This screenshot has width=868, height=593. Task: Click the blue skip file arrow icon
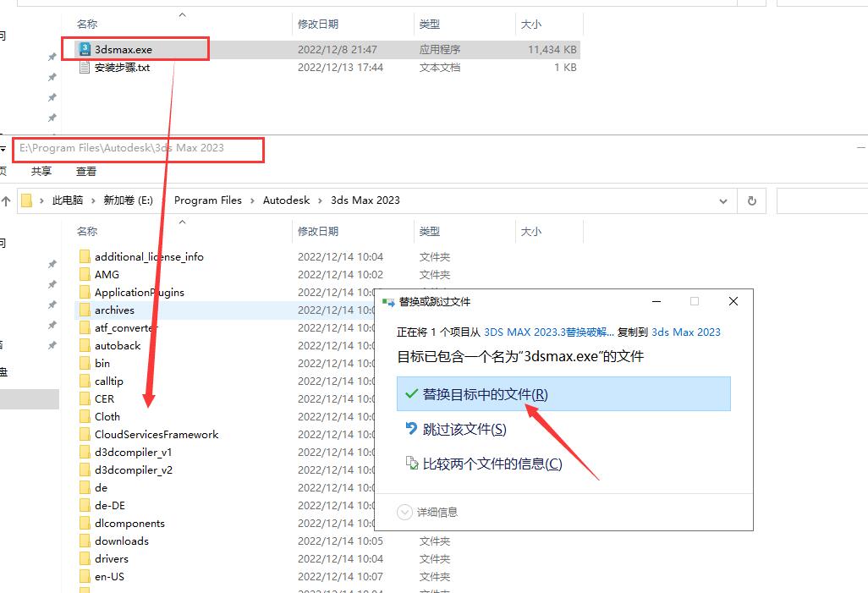(x=411, y=429)
